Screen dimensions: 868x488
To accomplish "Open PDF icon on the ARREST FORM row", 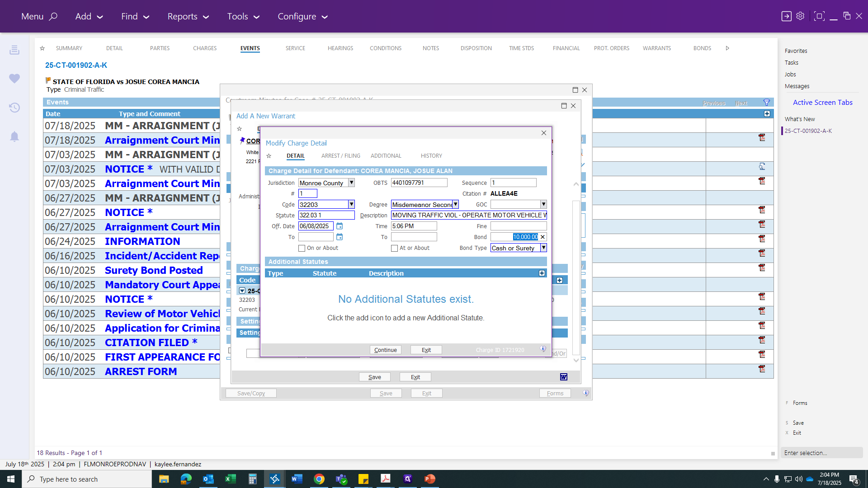I will [762, 369].
